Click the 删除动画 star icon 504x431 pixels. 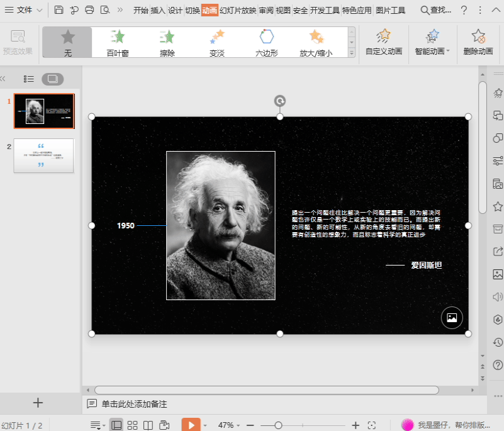tap(478, 36)
